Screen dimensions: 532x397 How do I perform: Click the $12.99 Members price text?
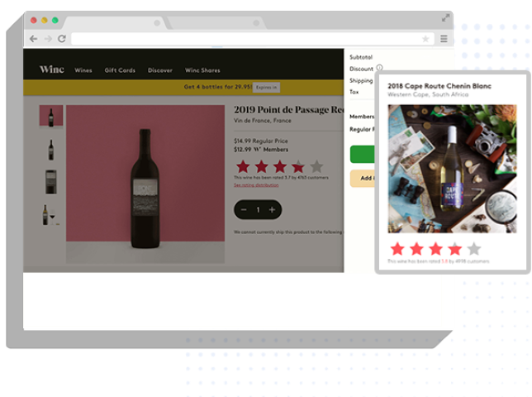pos(260,150)
